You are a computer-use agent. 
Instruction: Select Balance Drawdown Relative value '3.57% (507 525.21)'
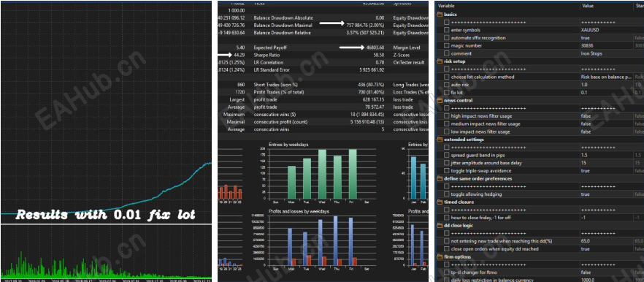pos(366,32)
